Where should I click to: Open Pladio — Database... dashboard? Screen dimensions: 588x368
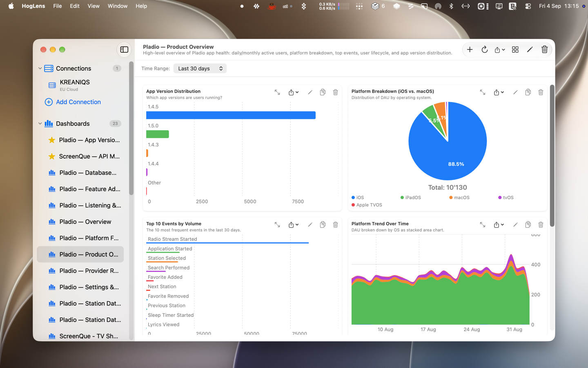[x=80, y=173]
